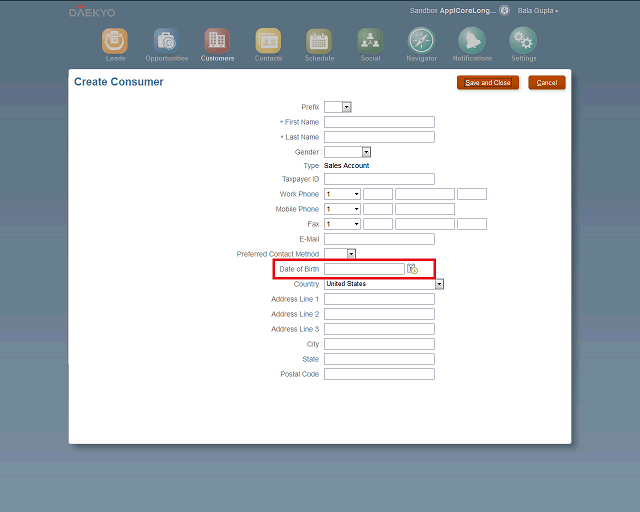The width and height of the screenshot is (640, 512).
Task: Click the Date of Birth field
Action: click(x=364, y=269)
